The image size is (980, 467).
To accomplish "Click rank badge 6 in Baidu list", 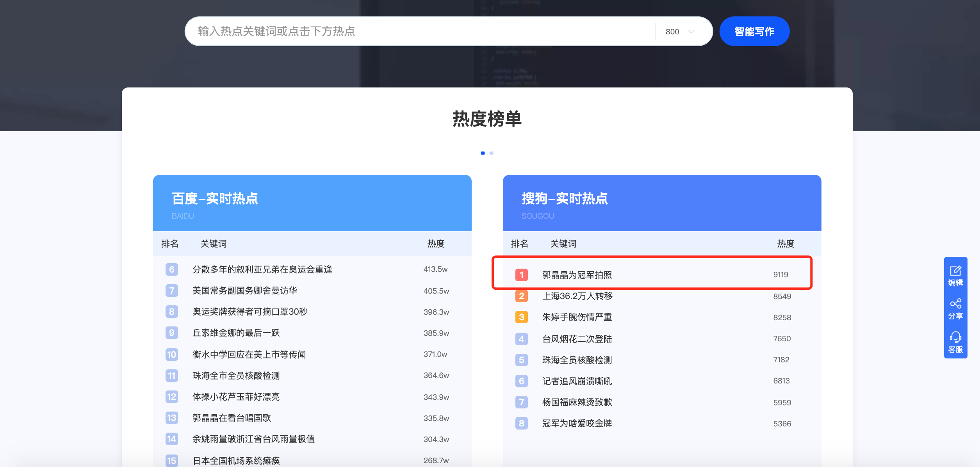I will pos(172,269).
